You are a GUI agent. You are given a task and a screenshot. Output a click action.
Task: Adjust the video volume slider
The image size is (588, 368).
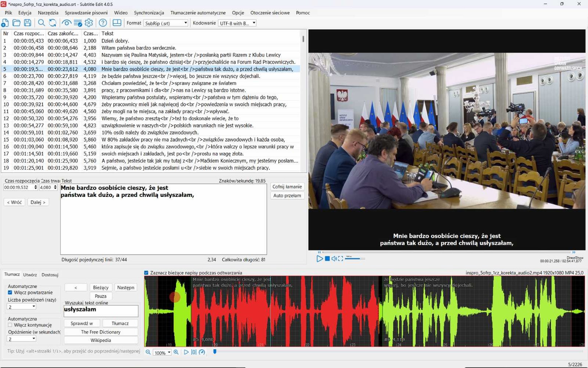[x=355, y=259]
